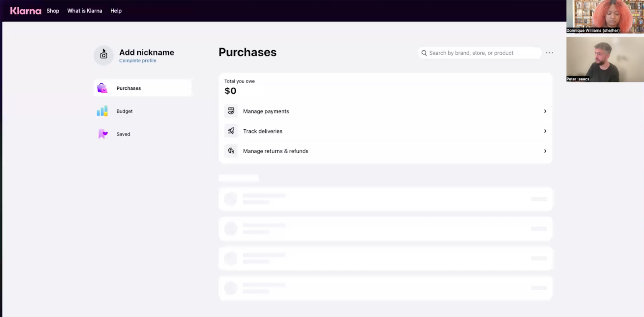Image resolution: width=644 pixels, height=317 pixels.
Task: Select the Saved sidebar label
Action: click(x=123, y=134)
